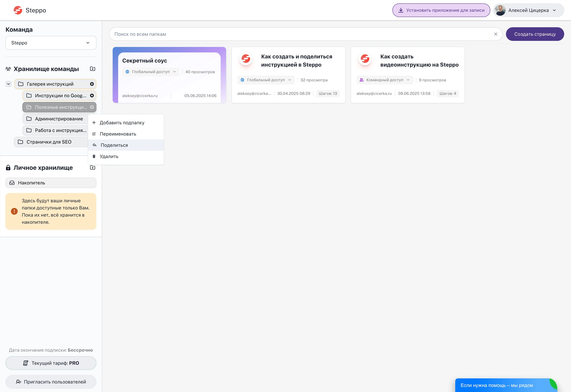
Task: Open gear for Инструкции по Google folder
Action: point(92,96)
